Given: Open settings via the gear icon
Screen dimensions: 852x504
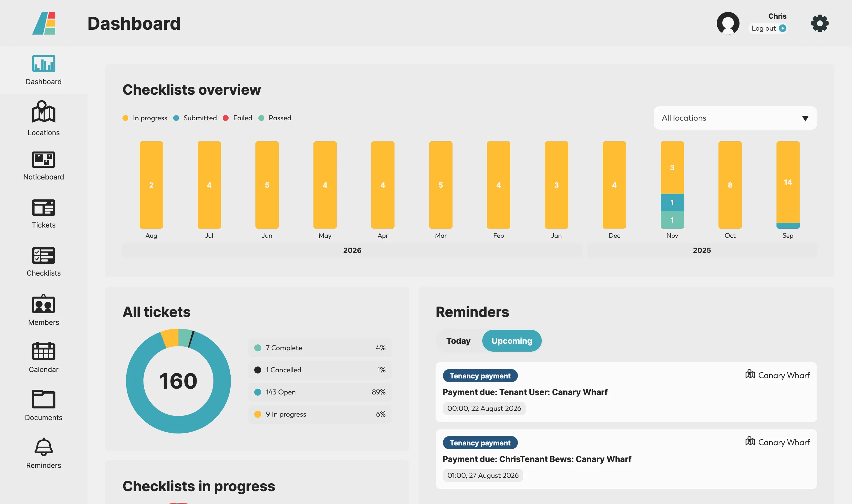Looking at the screenshot, I should pos(820,23).
